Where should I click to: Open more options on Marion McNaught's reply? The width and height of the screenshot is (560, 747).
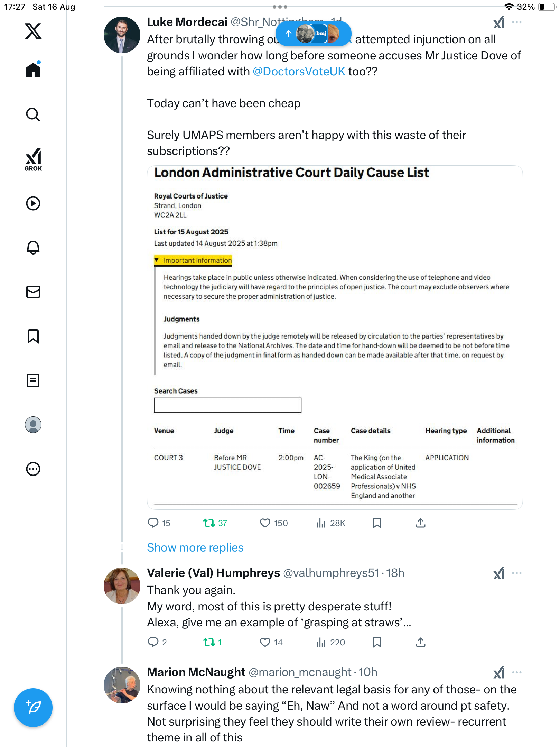(517, 672)
